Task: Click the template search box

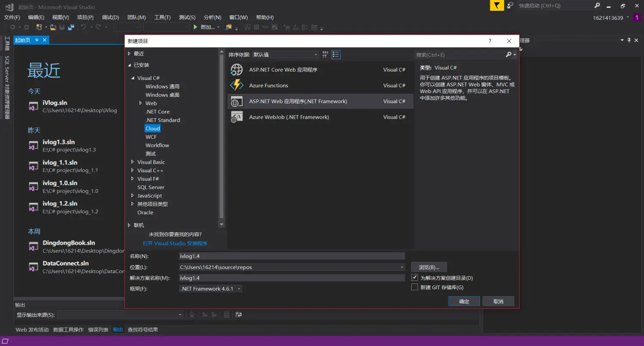Action: [459, 55]
